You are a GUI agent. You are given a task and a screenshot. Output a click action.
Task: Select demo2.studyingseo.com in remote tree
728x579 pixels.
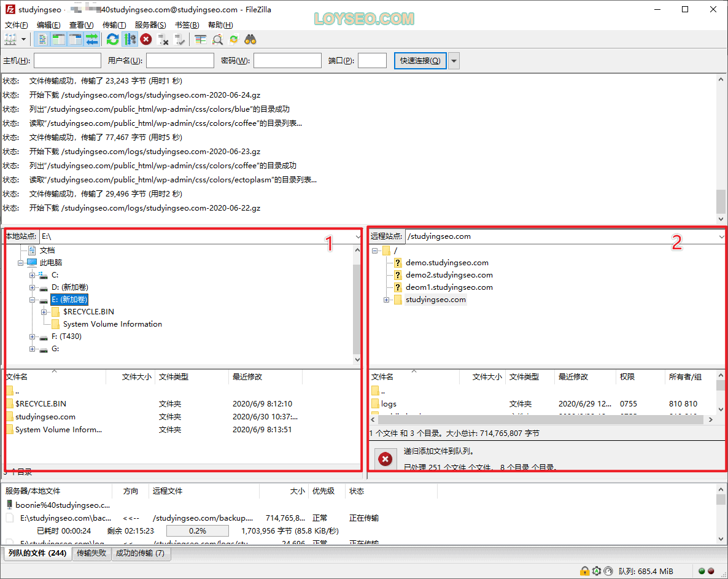(x=449, y=275)
